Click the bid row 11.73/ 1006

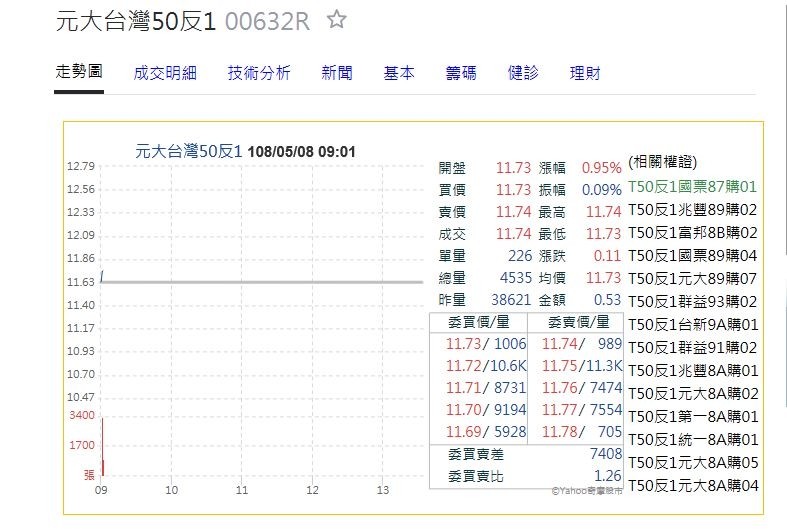486,344
